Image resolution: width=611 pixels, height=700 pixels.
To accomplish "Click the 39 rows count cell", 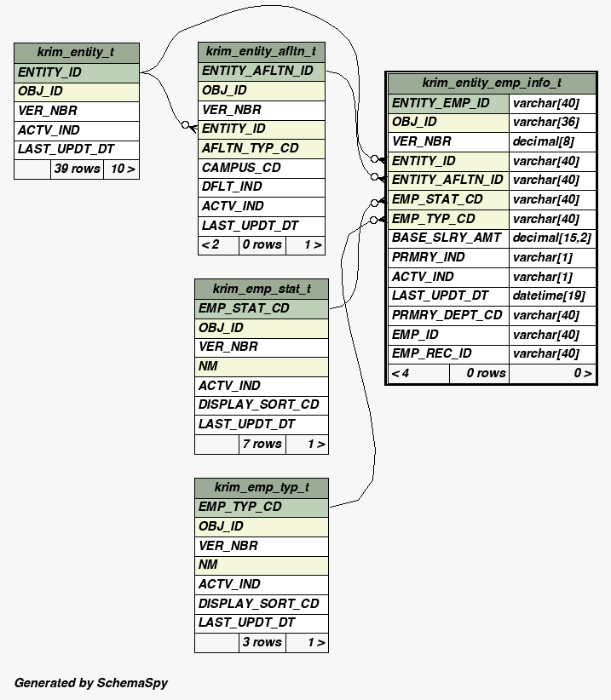I will (77, 169).
